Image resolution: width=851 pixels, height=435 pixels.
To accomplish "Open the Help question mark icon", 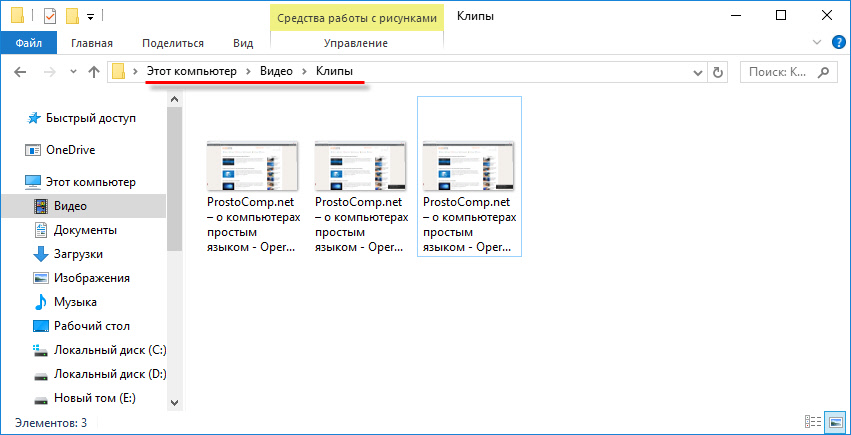I will pyautogui.click(x=837, y=42).
